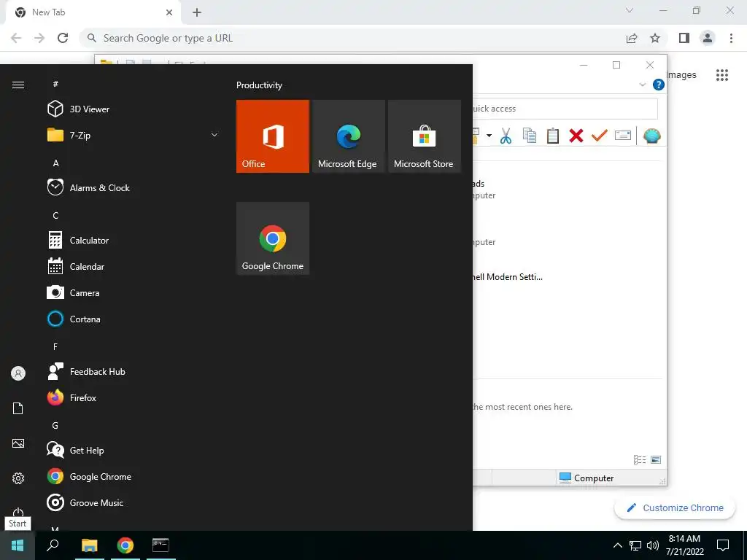The height and width of the screenshot is (560, 747).
Task: Click the orange checkmark icon in Explorer toolbar
Action: click(x=600, y=136)
